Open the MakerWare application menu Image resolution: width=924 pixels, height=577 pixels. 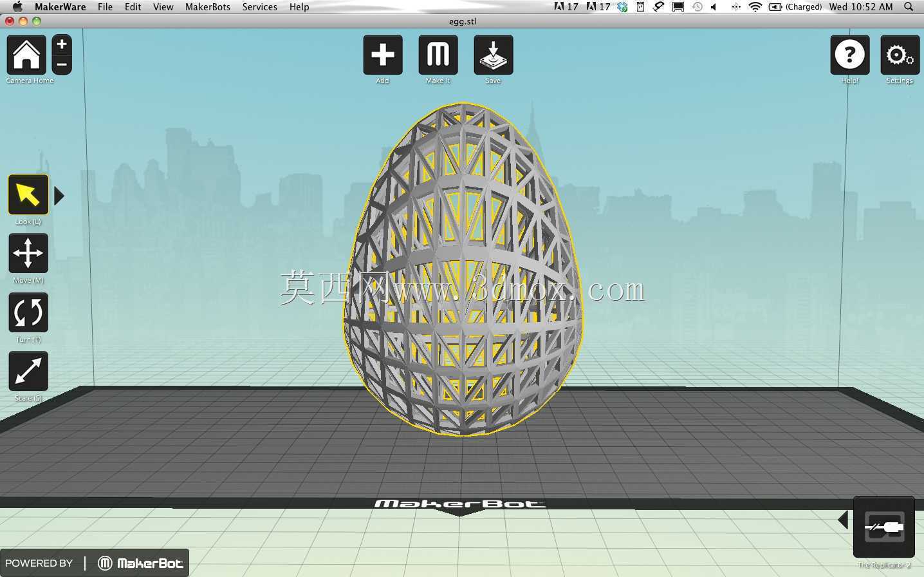(60, 7)
